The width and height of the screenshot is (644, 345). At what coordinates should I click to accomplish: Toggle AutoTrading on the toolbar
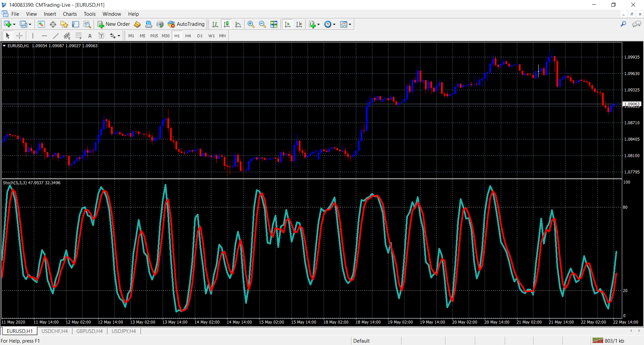click(x=186, y=24)
